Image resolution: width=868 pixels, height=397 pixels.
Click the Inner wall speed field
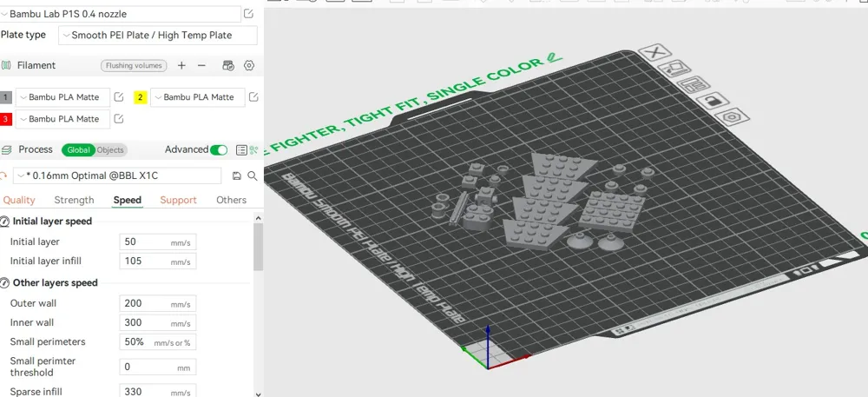[x=158, y=323]
